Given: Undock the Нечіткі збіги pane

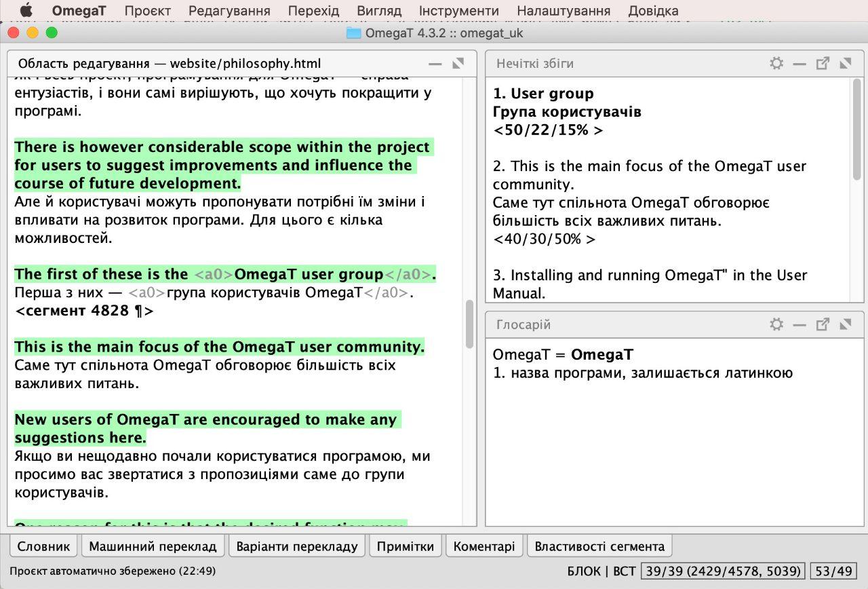Looking at the screenshot, I should point(823,63).
